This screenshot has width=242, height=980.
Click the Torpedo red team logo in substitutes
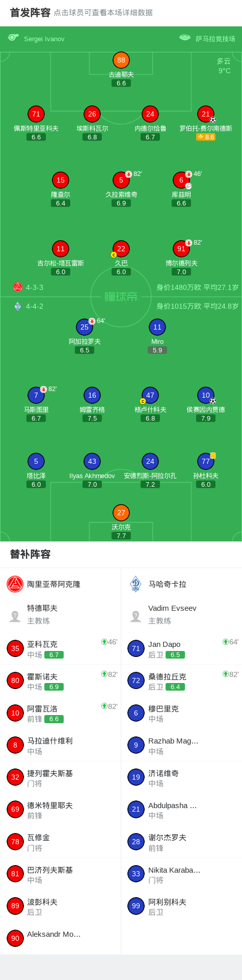(x=15, y=584)
